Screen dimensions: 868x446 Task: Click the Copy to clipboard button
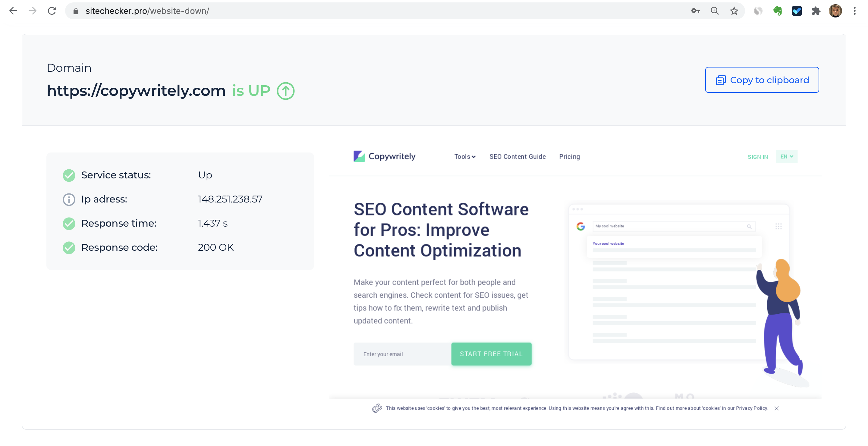coord(762,80)
